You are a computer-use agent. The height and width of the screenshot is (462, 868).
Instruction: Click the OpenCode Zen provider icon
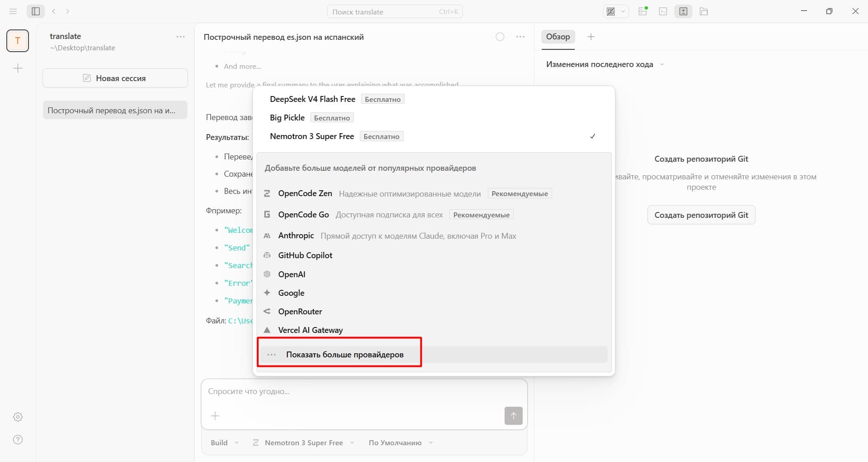tap(267, 193)
